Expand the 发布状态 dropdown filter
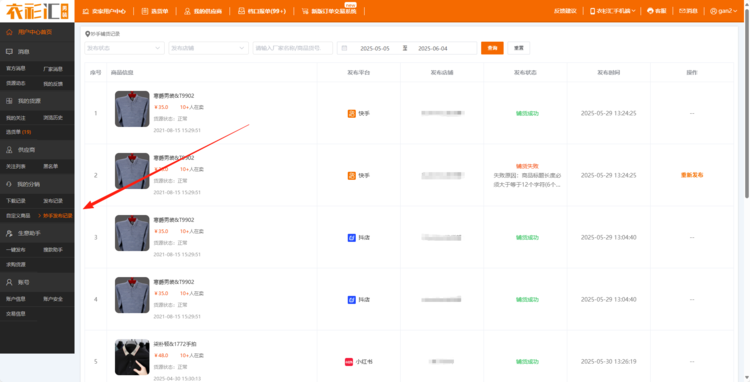This screenshot has height=382, width=750. tap(124, 48)
